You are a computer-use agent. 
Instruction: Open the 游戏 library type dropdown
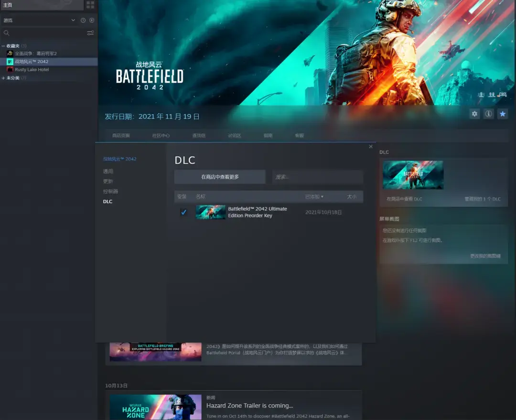pos(40,21)
